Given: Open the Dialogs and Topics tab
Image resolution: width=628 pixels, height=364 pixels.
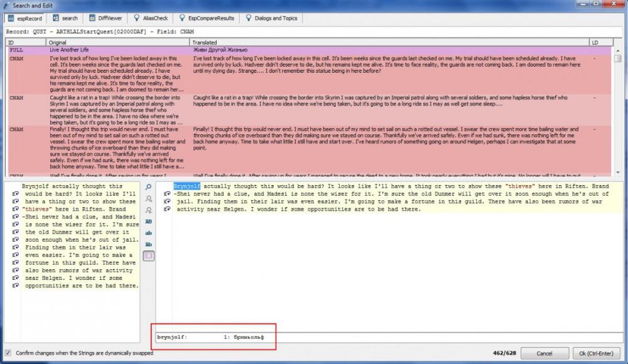Looking at the screenshot, I should pyautogui.click(x=271, y=18).
